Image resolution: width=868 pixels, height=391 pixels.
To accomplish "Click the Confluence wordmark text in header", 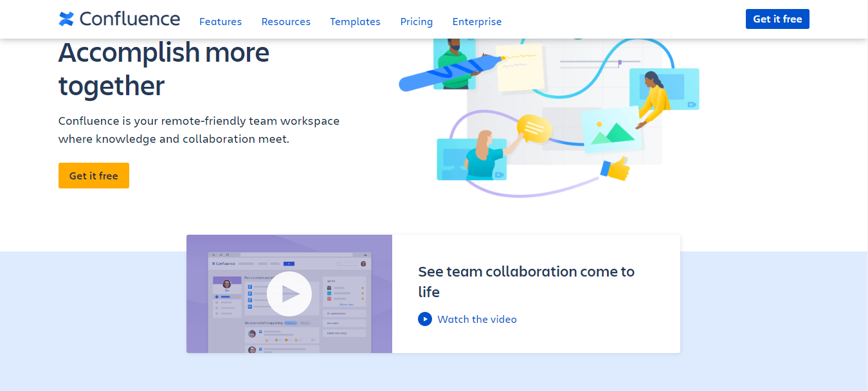I will [129, 19].
